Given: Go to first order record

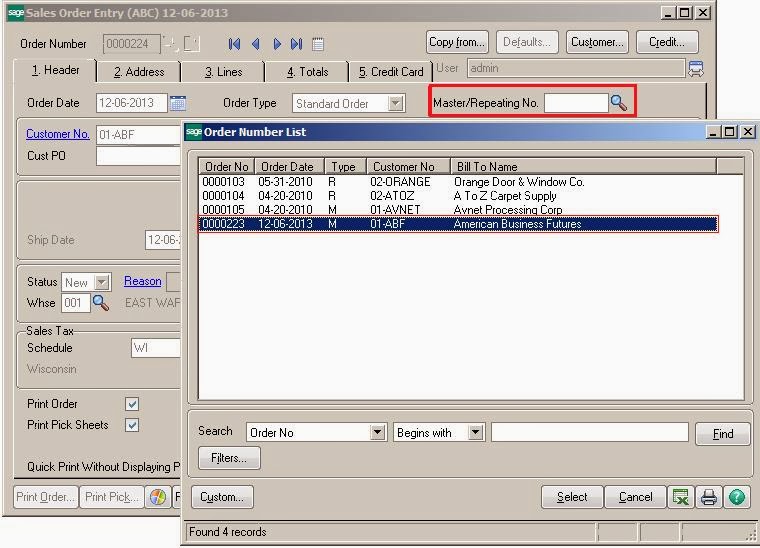Looking at the screenshot, I should [x=234, y=44].
